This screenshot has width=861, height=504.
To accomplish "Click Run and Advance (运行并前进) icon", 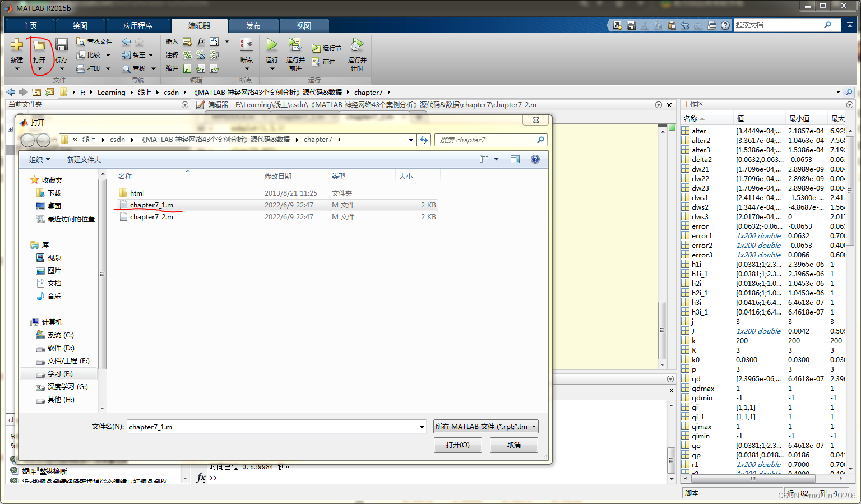I will 295,45.
